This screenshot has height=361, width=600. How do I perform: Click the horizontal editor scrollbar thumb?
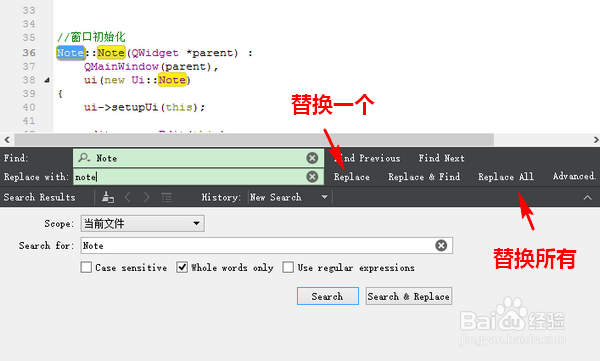pos(254,140)
